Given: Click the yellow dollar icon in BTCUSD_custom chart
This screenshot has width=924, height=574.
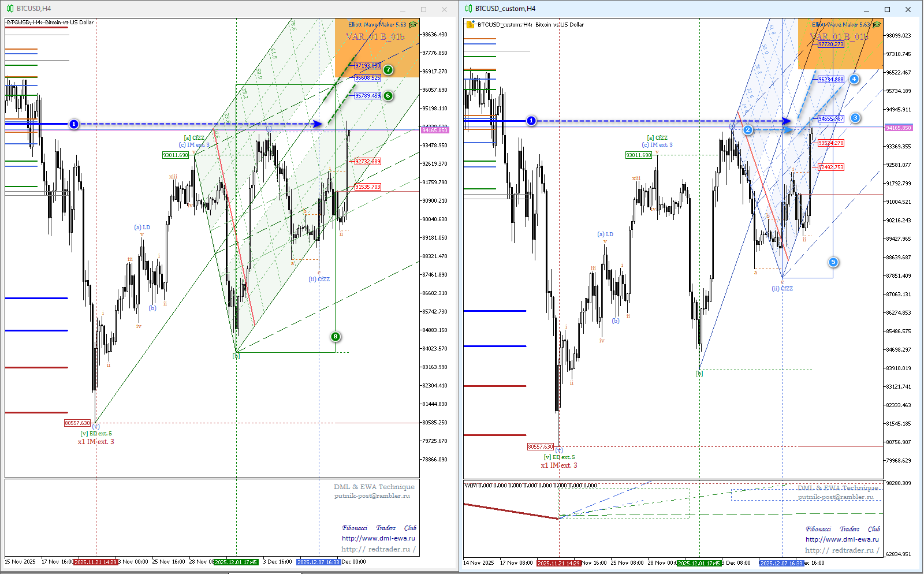Looking at the screenshot, I should (x=471, y=24).
